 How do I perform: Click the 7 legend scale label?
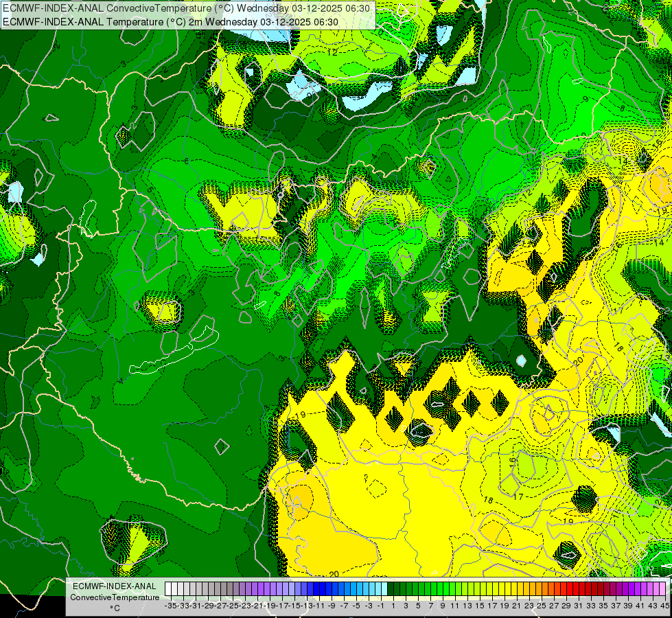pos(431,606)
